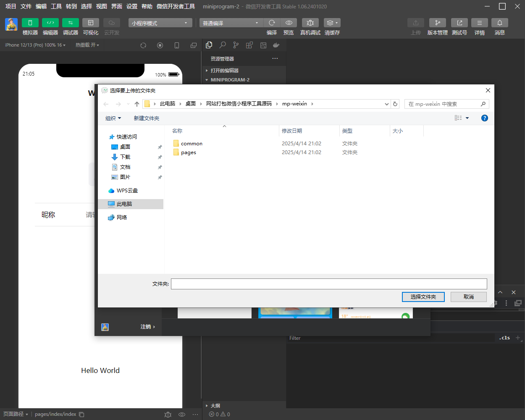Toggle the .cls class editor button

pyautogui.click(x=504, y=338)
